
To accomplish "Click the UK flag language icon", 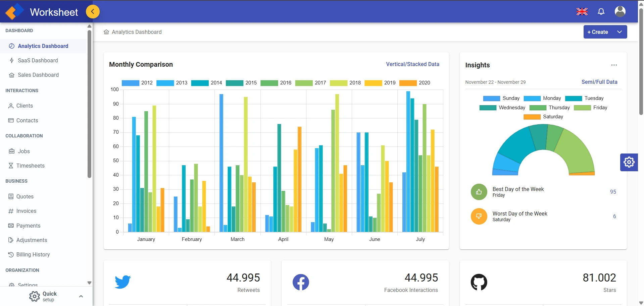I will point(582,12).
